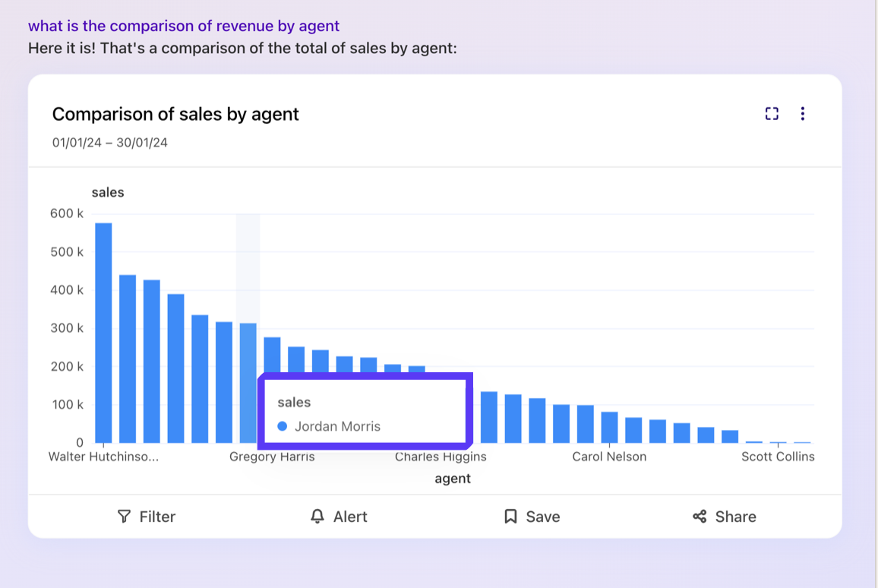Click the Share network icon
This screenshot has height=588, width=878.
700,517
